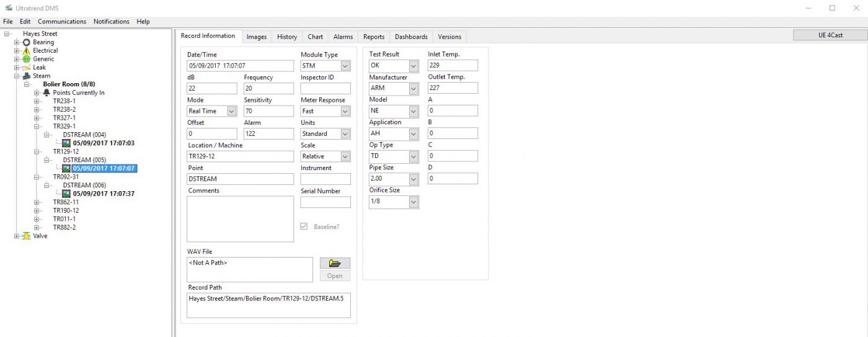Click the Open WAV file button
This screenshot has width=868, height=337.
tap(335, 276)
